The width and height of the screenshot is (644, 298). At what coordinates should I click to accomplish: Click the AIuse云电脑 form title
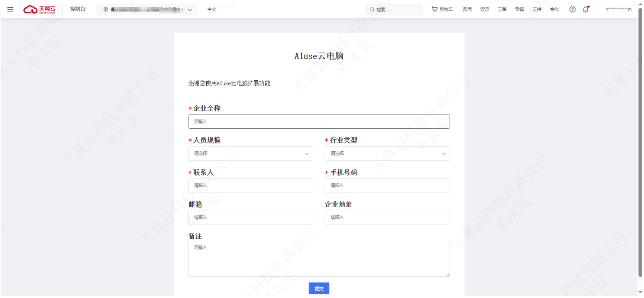pos(319,56)
